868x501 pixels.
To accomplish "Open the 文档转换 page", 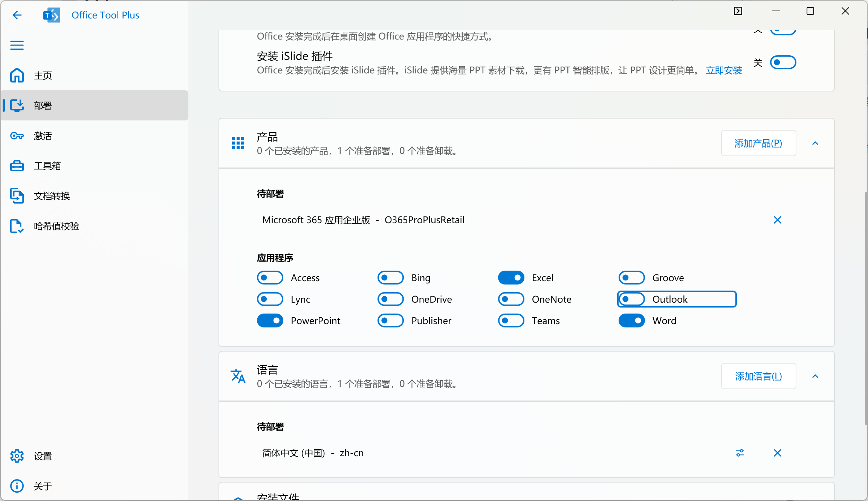I will pyautogui.click(x=95, y=196).
